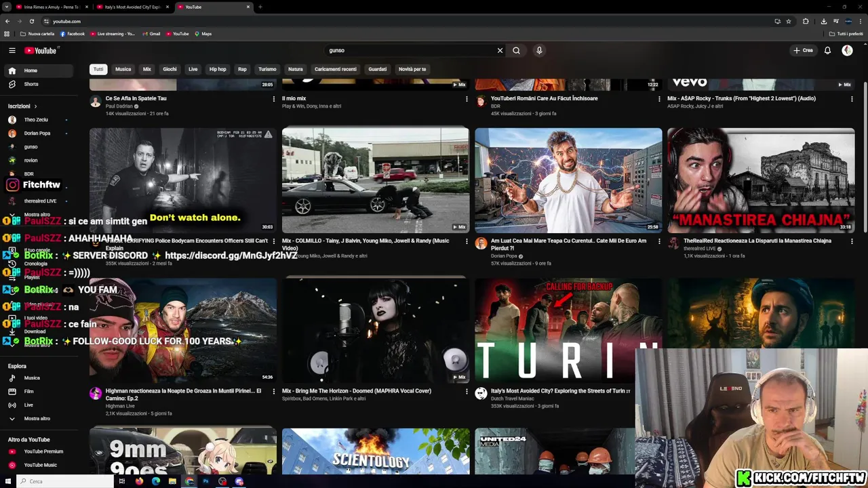Select the Tutti filter chip
This screenshot has height=488, width=868.
tap(98, 69)
